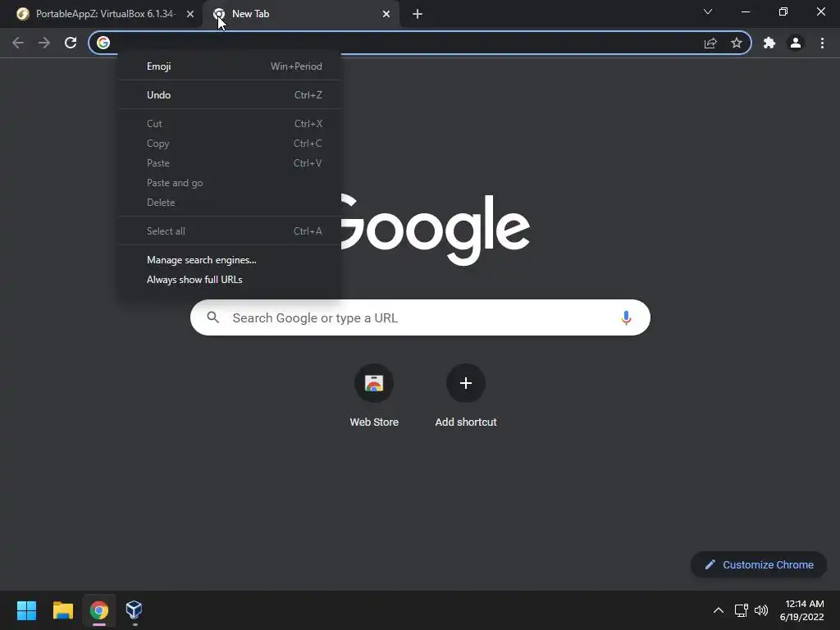This screenshot has height=630, width=840.
Task: Open the Windows Start menu
Action: 27,610
